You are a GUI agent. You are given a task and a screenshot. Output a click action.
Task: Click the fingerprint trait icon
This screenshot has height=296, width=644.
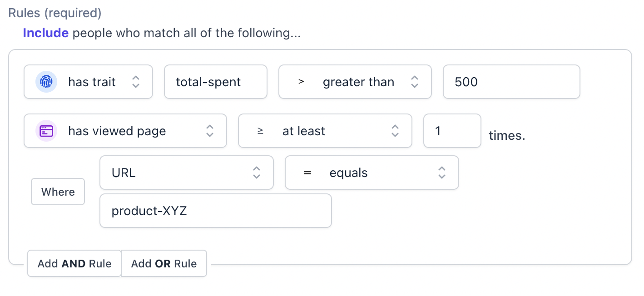click(46, 82)
